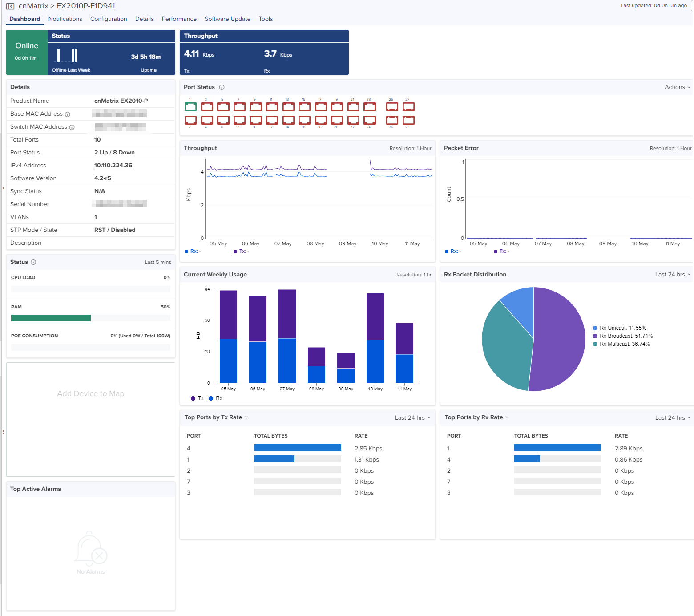Switch to the Configuration tab
694x616 pixels.
109,19
